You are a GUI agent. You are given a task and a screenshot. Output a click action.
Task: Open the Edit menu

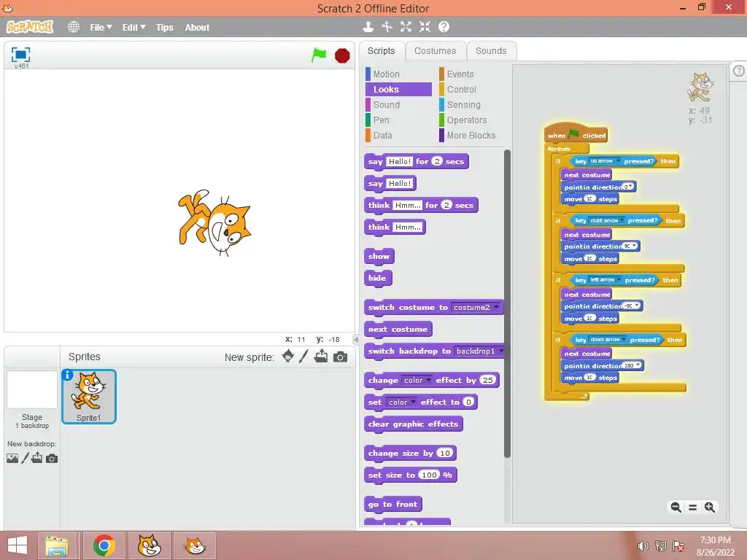(134, 28)
